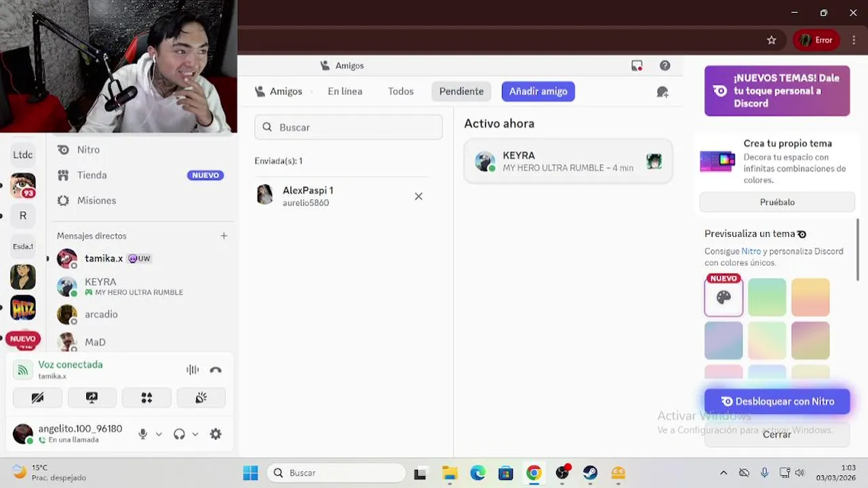Viewport: 868px width, 488px height.
Task: Click the Cerrar button
Action: (777, 434)
